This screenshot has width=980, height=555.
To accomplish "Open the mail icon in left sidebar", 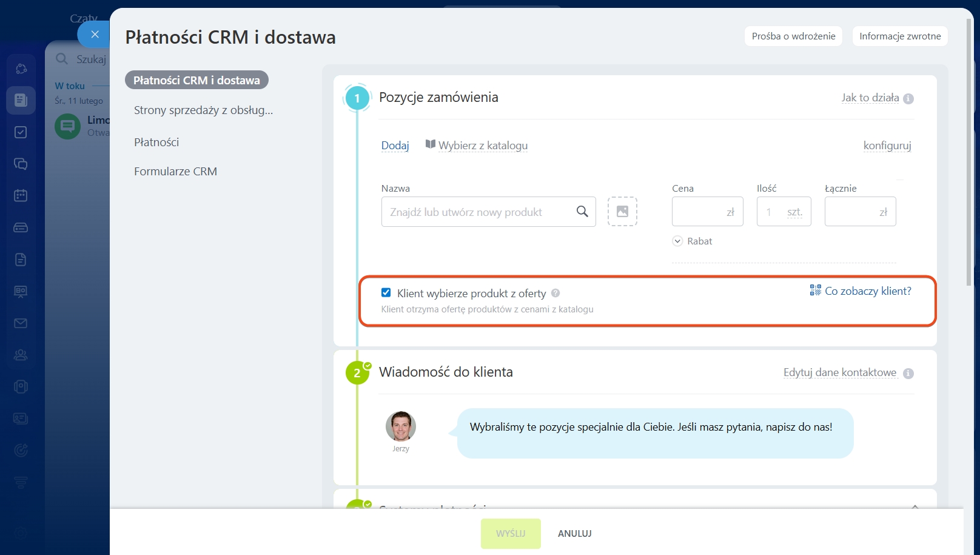I will 21,323.
